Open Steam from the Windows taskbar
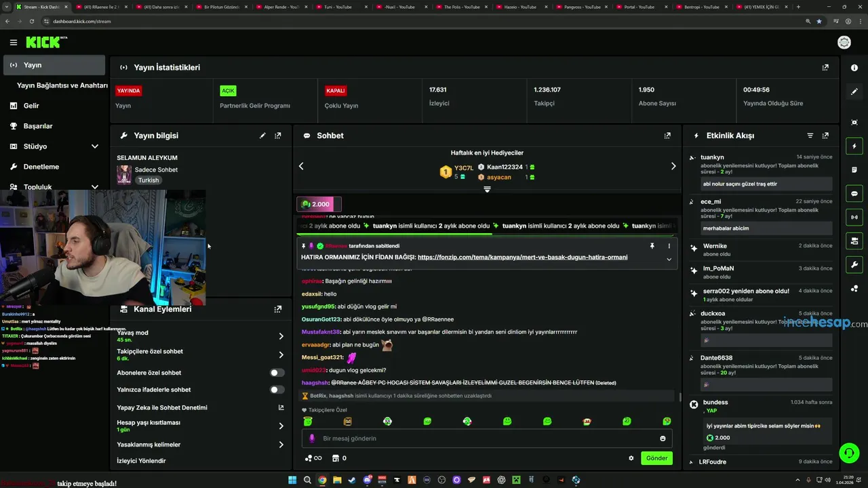This screenshot has height=488, width=868. click(352, 480)
